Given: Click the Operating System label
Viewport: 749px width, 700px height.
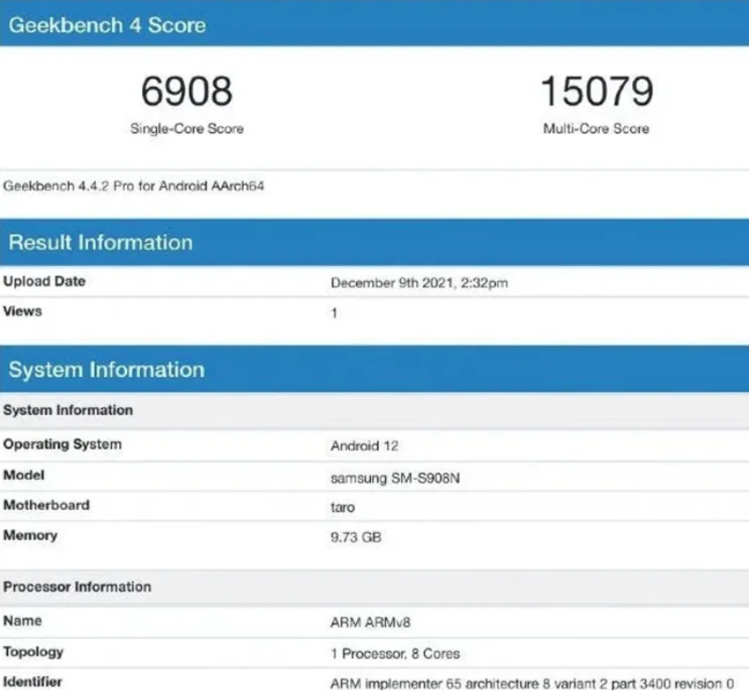Looking at the screenshot, I should 63,444.
